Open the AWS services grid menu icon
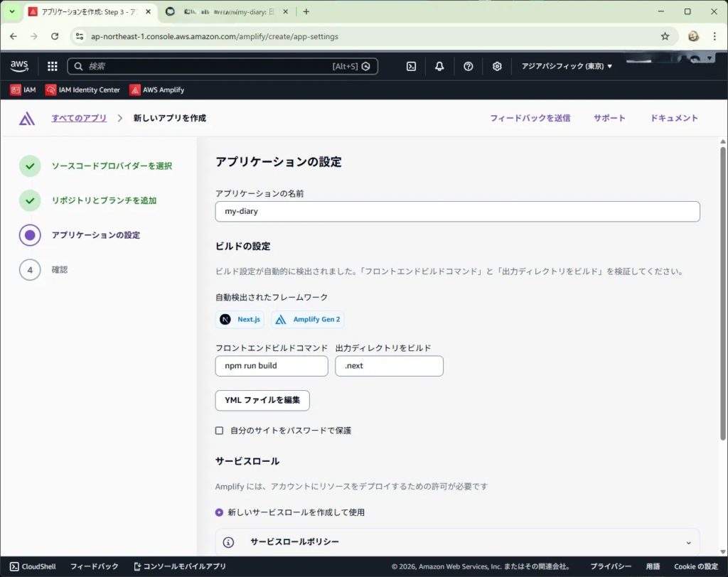Screen dimensions: 728x577 52,66
